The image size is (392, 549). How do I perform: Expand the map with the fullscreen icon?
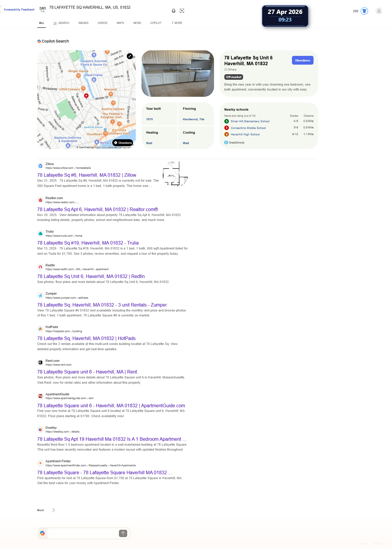[130, 56]
